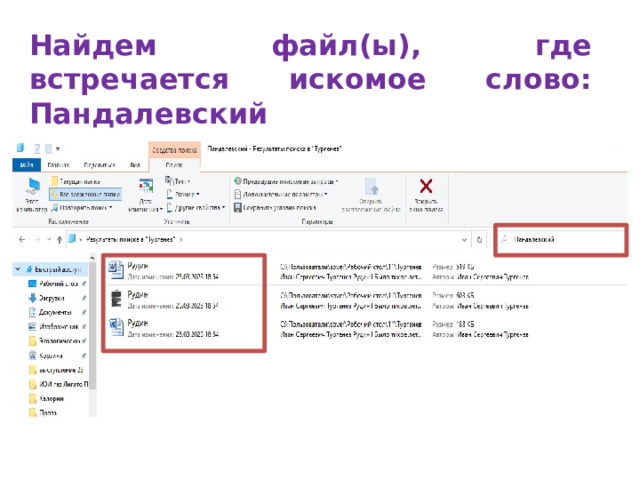
Task: Click the Properties icon in the title bar
Action: [37, 149]
